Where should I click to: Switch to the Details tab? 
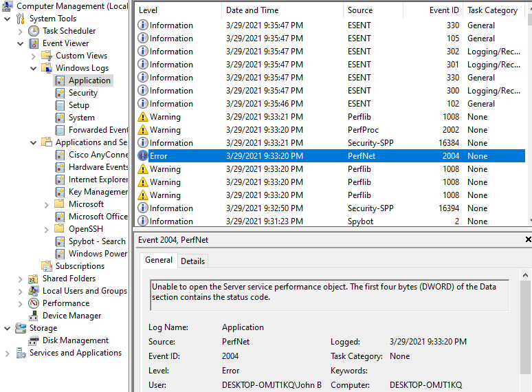(192, 261)
